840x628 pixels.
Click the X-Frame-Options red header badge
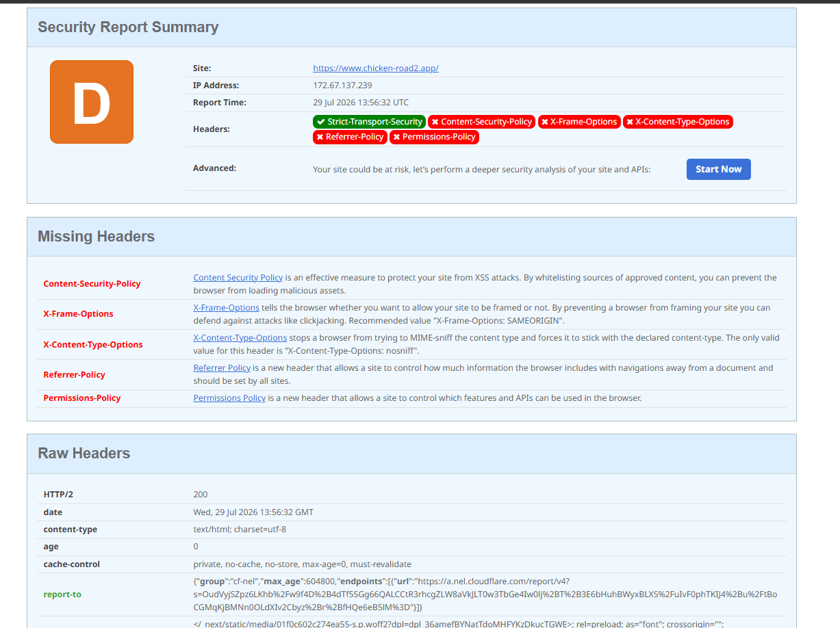click(579, 122)
